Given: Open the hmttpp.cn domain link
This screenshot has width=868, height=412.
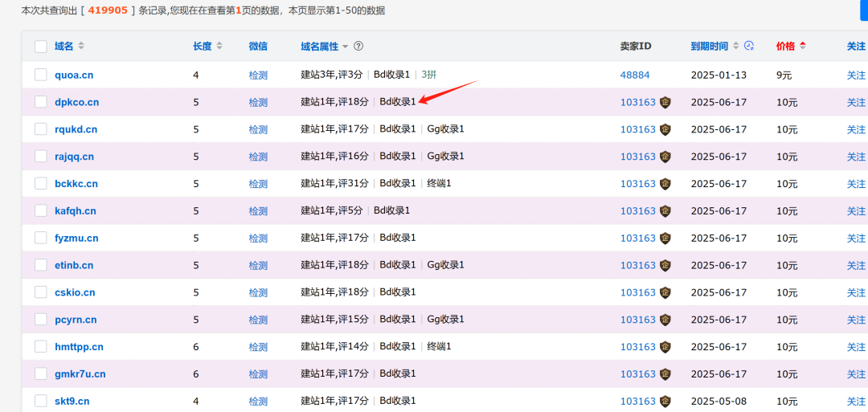Looking at the screenshot, I should tap(79, 347).
